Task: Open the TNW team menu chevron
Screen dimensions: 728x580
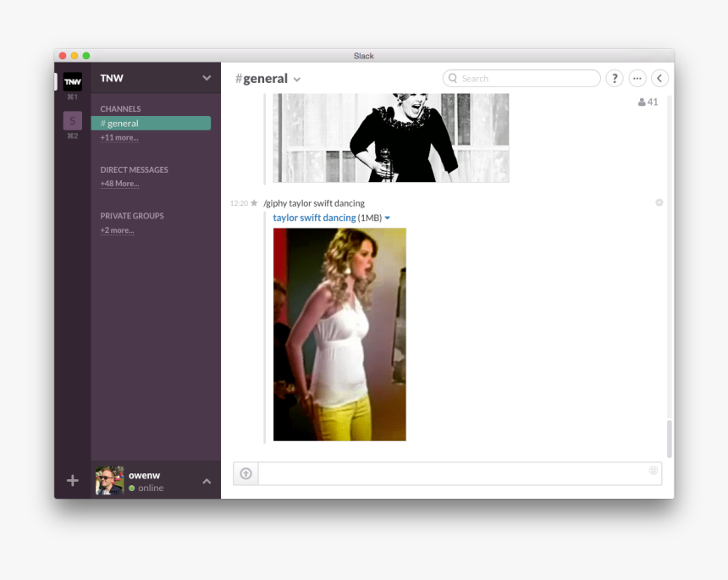Action: pyautogui.click(x=207, y=78)
